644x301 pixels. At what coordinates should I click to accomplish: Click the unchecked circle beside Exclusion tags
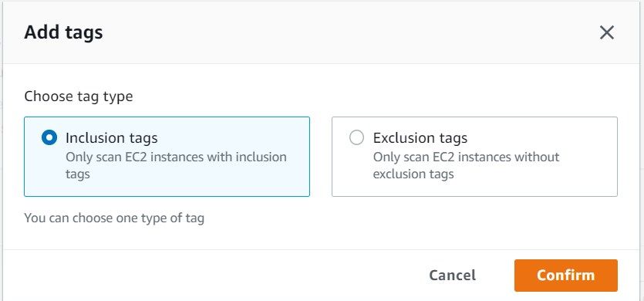[x=356, y=137]
